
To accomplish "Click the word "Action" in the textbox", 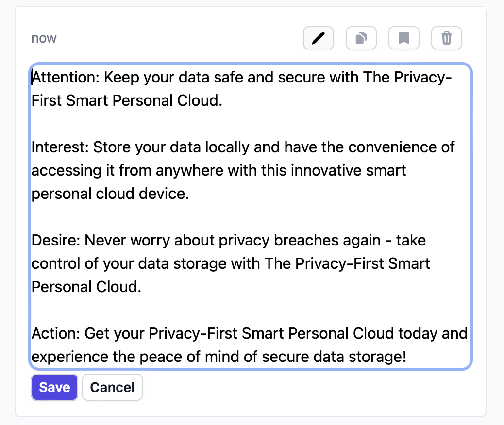I will click(55, 334).
